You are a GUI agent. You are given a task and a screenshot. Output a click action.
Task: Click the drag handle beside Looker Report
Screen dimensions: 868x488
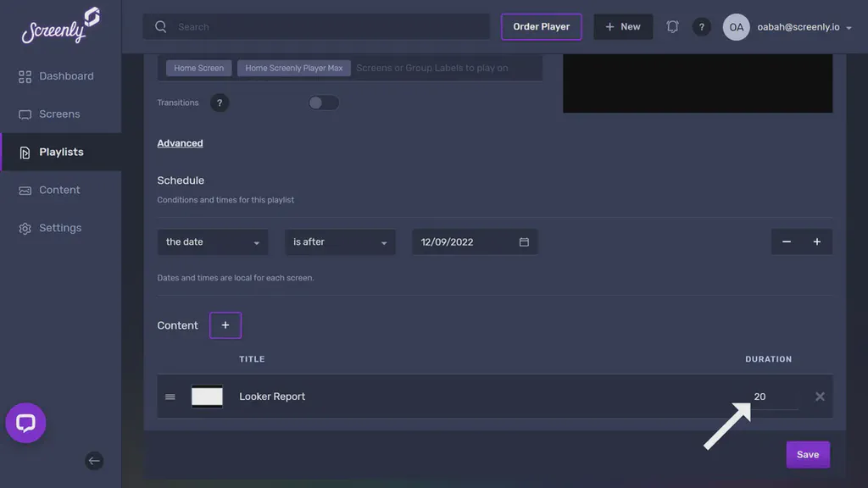click(170, 396)
